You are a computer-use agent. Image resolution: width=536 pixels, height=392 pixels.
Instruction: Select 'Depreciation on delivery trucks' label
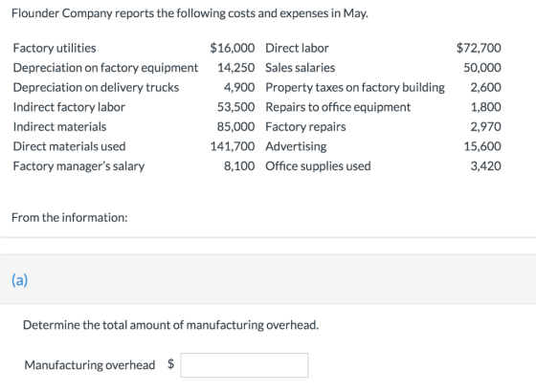click(x=96, y=87)
